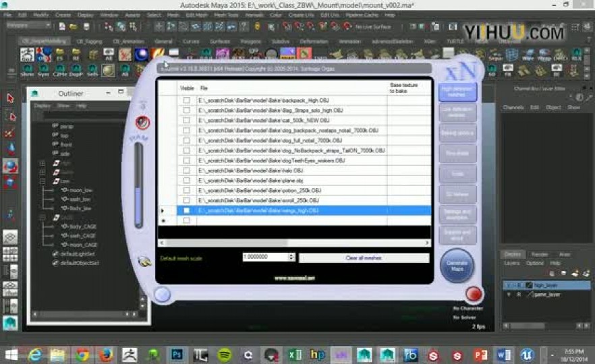The width and height of the screenshot is (595, 364).
Task: Toggle V visibility of high_layer
Action: coord(509,285)
